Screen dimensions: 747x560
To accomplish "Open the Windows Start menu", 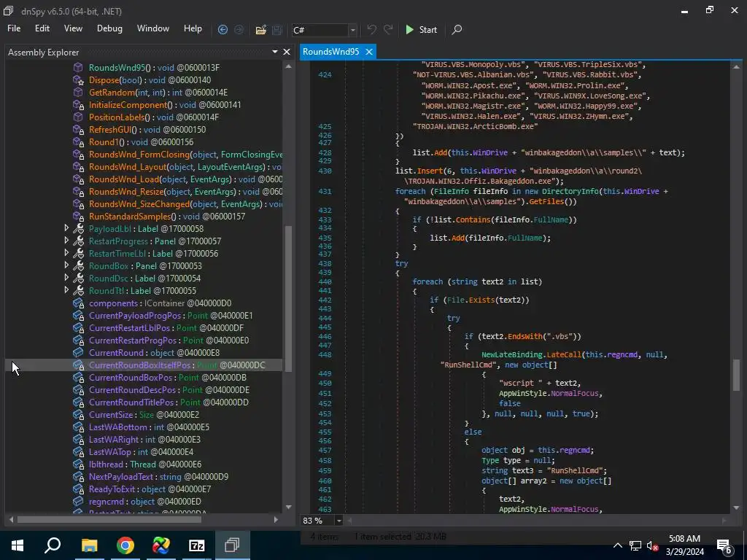I will (x=18, y=545).
